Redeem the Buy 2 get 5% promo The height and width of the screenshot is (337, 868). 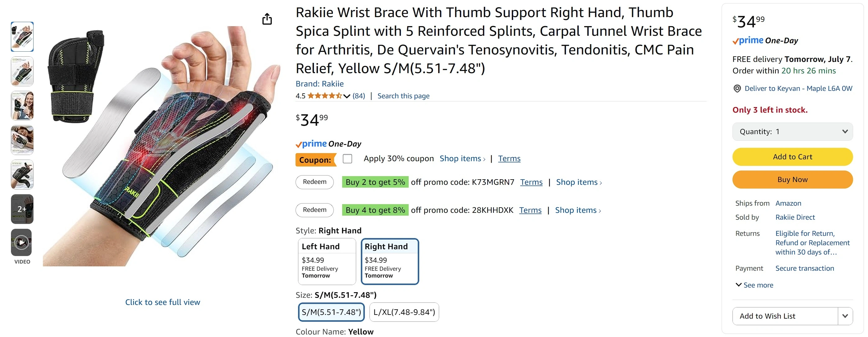coord(315,182)
